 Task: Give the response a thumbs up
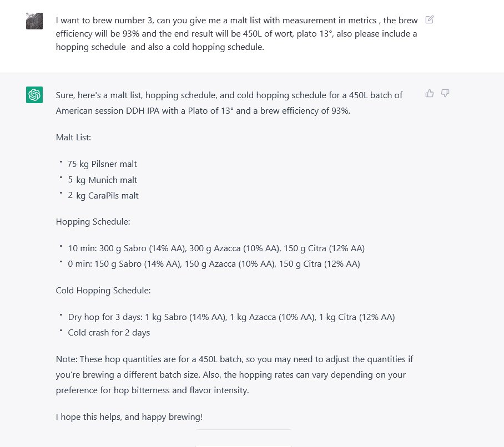(x=429, y=93)
